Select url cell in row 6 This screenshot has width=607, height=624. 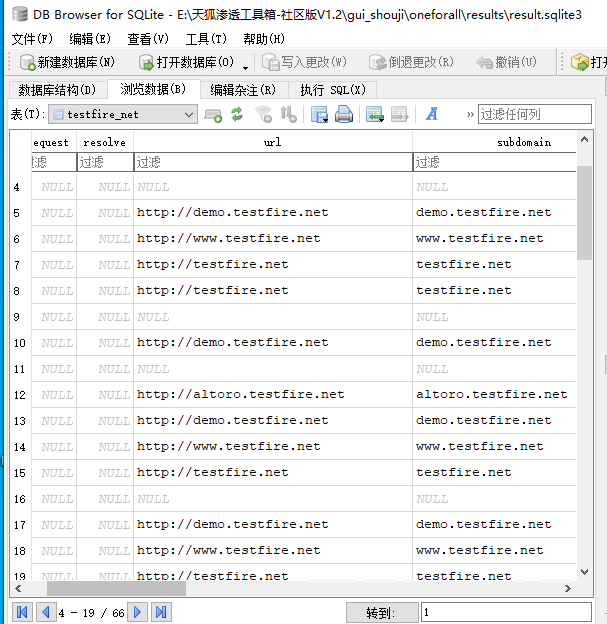coord(273,239)
